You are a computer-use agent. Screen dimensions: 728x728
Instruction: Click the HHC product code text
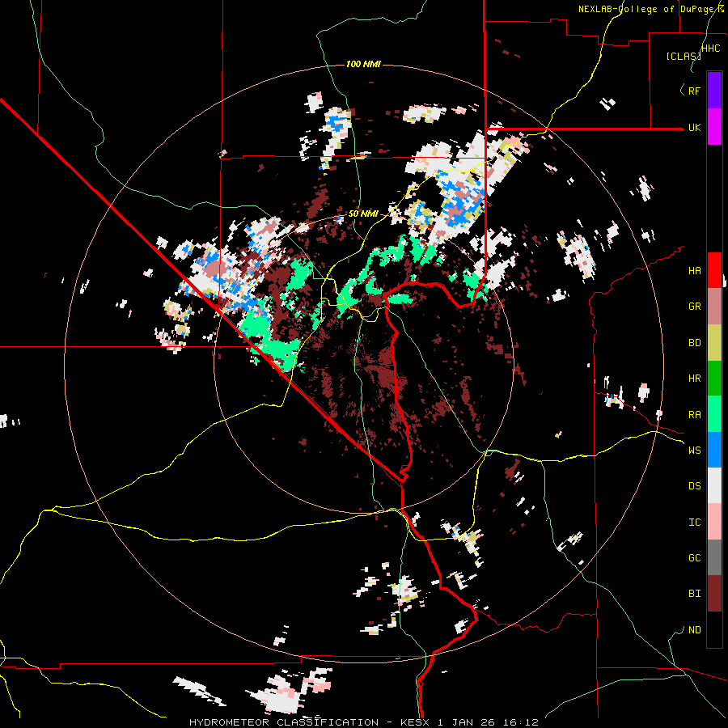coord(711,49)
